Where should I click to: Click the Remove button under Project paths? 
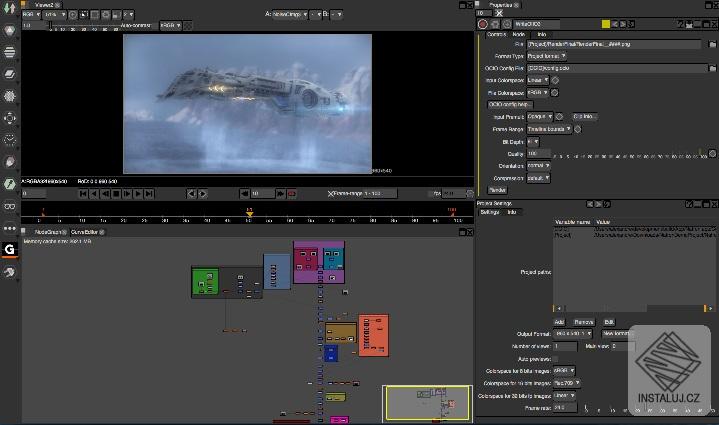point(584,321)
